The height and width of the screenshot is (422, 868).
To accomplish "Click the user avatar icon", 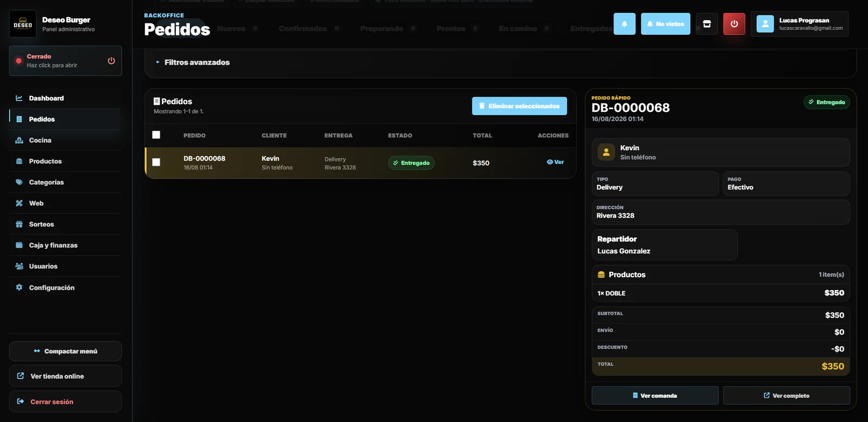I will (765, 24).
